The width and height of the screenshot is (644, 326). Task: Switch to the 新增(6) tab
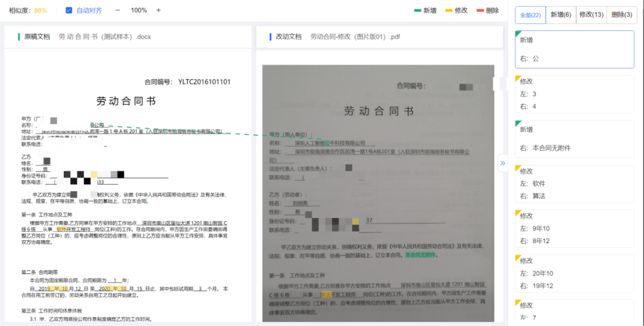(560, 15)
